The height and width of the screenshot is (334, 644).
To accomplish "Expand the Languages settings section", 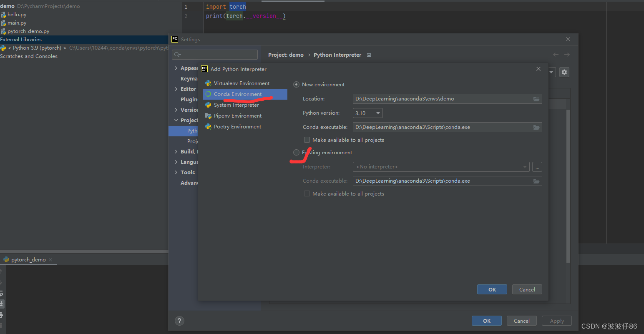I will point(176,162).
